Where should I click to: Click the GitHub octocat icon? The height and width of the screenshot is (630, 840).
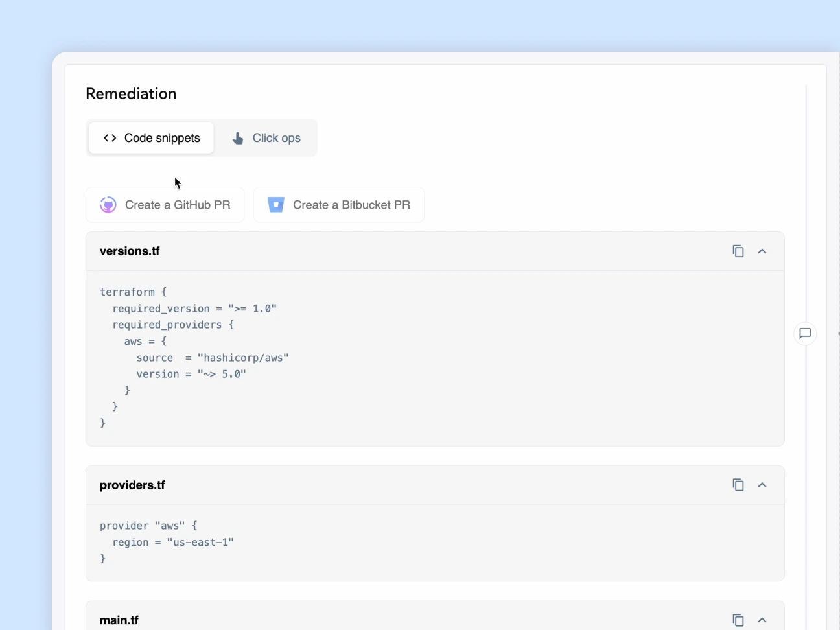point(108,204)
